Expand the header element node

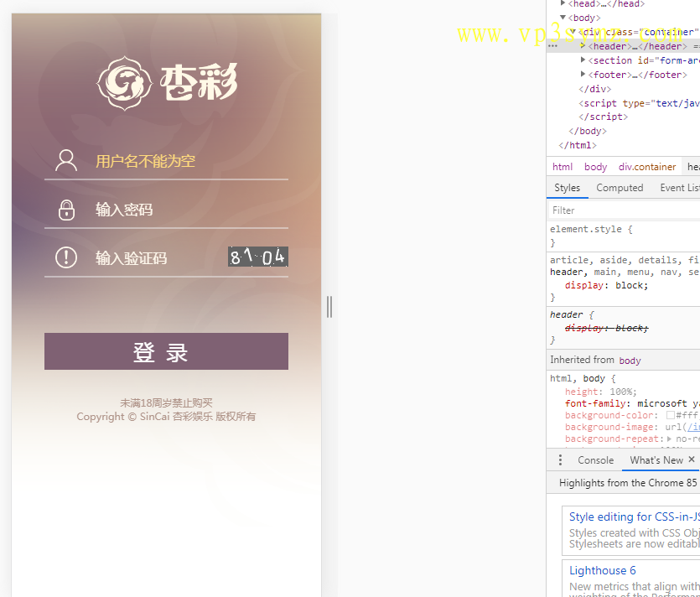click(x=583, y=46)
